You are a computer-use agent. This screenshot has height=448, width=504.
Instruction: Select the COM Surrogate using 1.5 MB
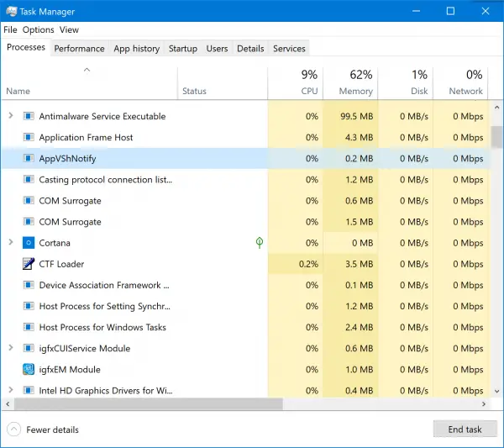click(x=70, y=222)
